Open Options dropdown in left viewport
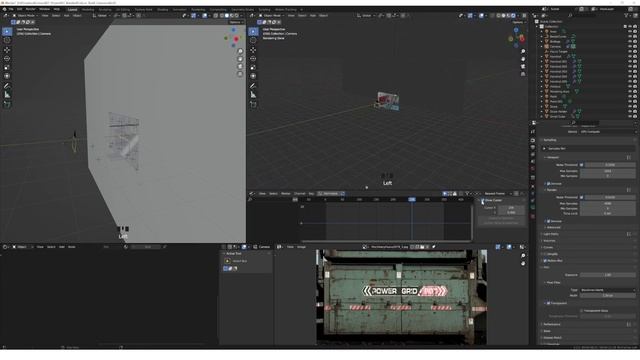Image resolution: width=640 pixels, height=360 pixels. pyautogui.click(x=236, y=22)
